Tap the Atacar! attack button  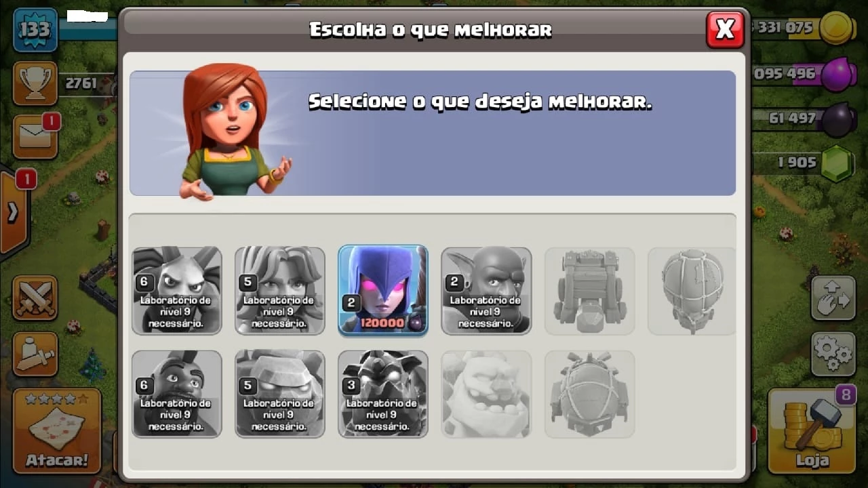(x=57, y=430)
